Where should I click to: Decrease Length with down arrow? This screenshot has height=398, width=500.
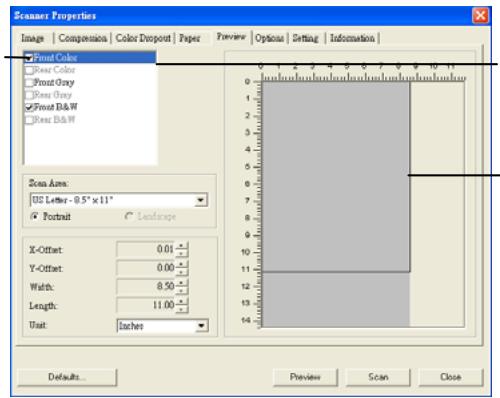pyautogui.click(x=181, y=309)
